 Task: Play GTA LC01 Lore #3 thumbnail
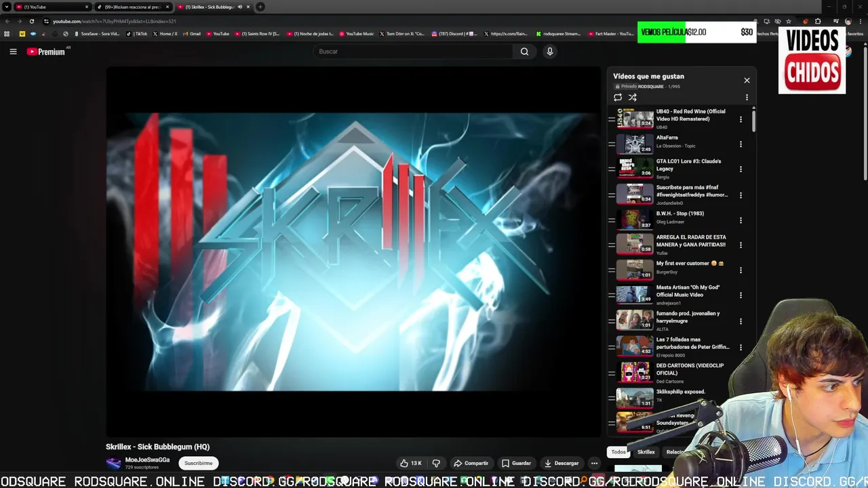point(635,169)
